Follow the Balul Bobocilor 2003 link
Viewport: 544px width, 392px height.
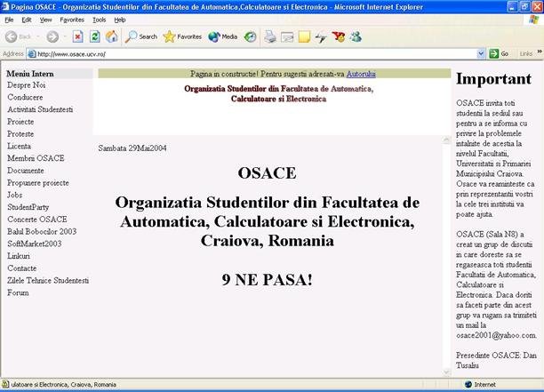click(x=42, y=231)
